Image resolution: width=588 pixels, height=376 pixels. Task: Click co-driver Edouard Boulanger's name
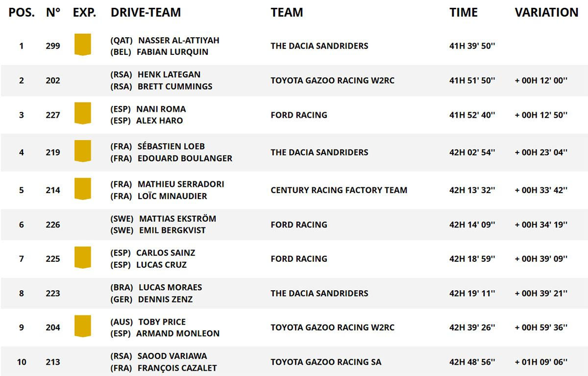pyautogui.click(x=185, y=158)
